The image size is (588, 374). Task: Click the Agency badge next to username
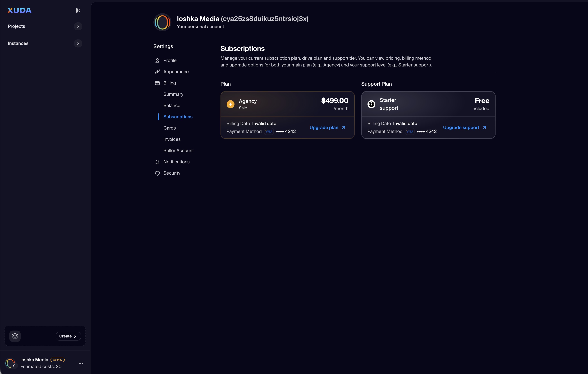(58, 360)
